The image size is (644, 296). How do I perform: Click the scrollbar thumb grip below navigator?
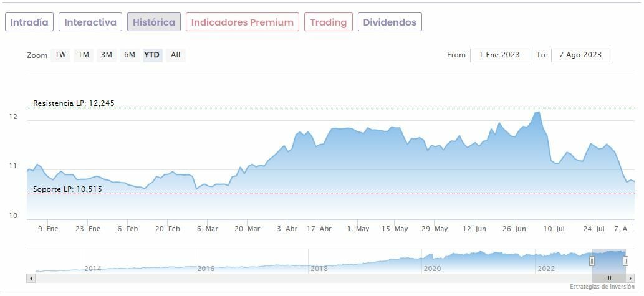coord(609,278)
